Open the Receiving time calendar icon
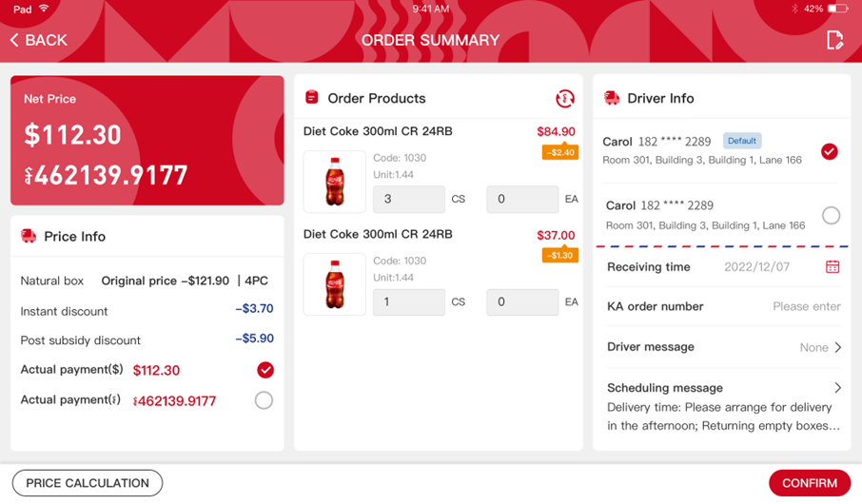Viewport: 862px width, 504px height. [x=833, y=266]
